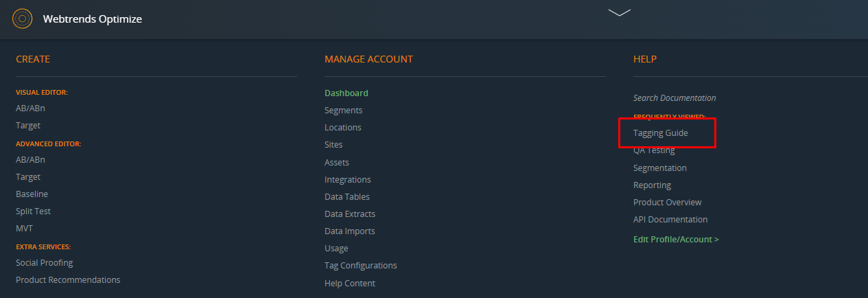Click the MANAGE ACCOUNT heading
Image resolution: width=868 pixels, height=298 pixels.
click(x=369, y=59)
